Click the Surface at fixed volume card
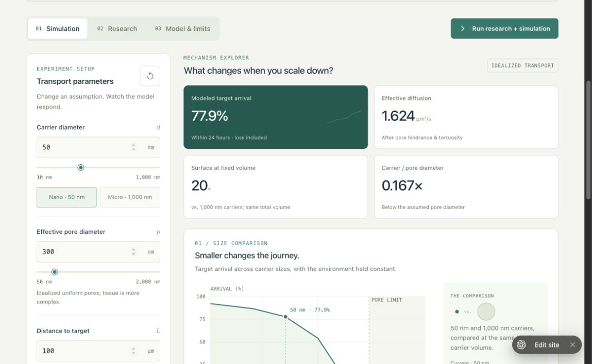 click(276, 187)
